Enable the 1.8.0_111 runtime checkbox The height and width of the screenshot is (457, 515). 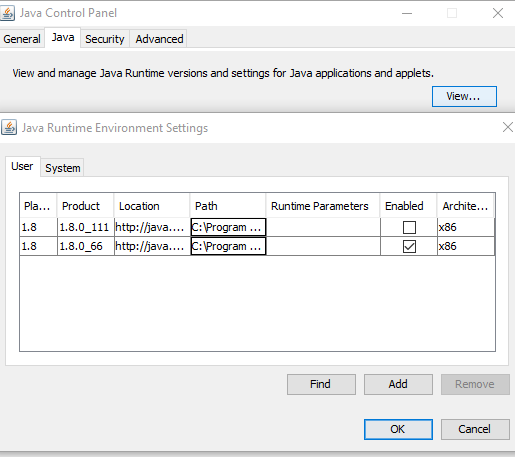tap(409, 227)
